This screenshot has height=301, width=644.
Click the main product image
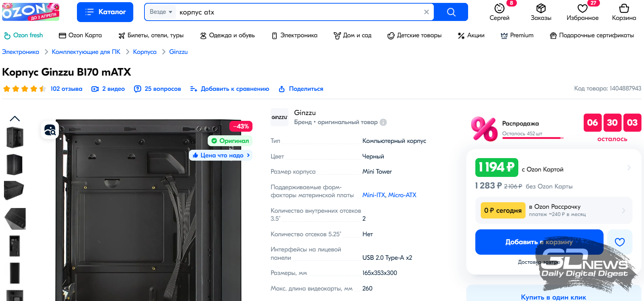click(x=148, y=210)
